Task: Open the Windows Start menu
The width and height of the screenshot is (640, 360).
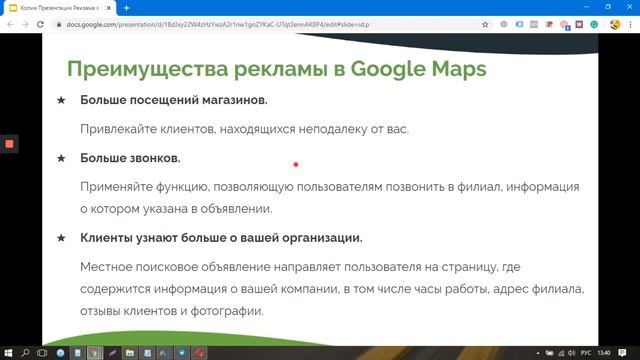Action: click(x=8, y=353)
